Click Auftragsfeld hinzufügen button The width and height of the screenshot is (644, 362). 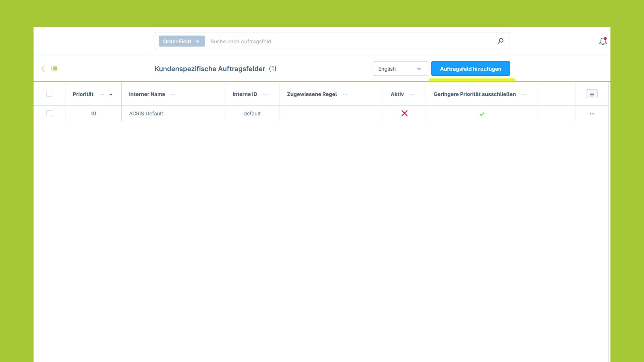[x=471, y=69]
